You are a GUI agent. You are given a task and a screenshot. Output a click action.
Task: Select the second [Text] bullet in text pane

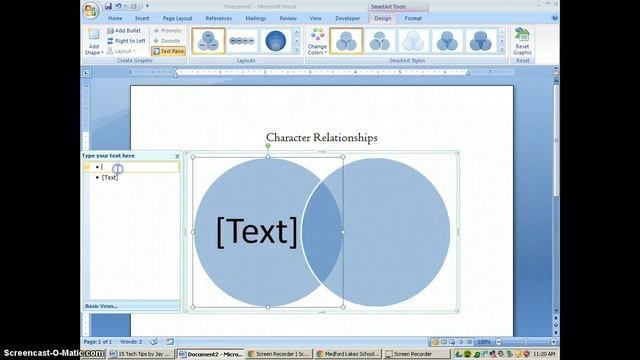coord(110,178)
